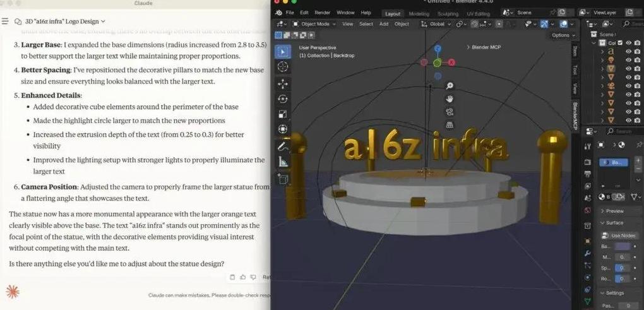This screenshot has height=310, width=644.
Task: Switch perspective/orthographic grid icon in viewport
Action: click(x=450, y=125)
